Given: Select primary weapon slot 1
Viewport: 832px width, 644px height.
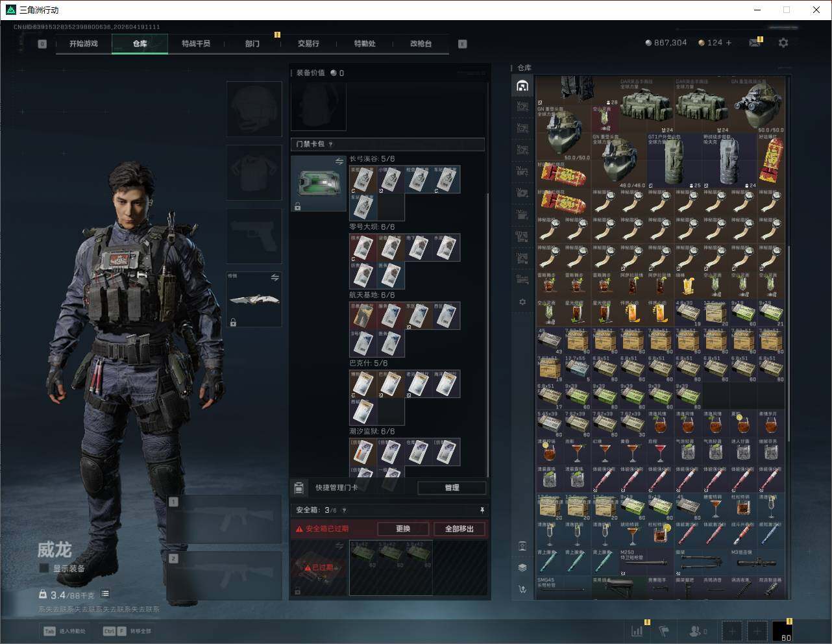Looking at the screenshot, I should point(225,519).
